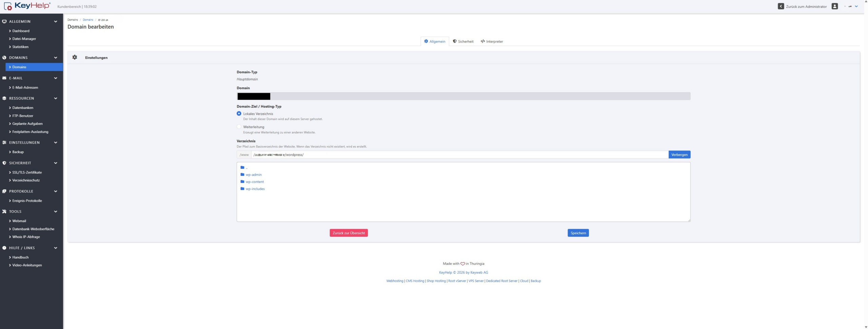This screenshot has width=868, height=329.
Task: Collapse the SICHERHEIT sidebar section chevron
Action: [56, 163]
